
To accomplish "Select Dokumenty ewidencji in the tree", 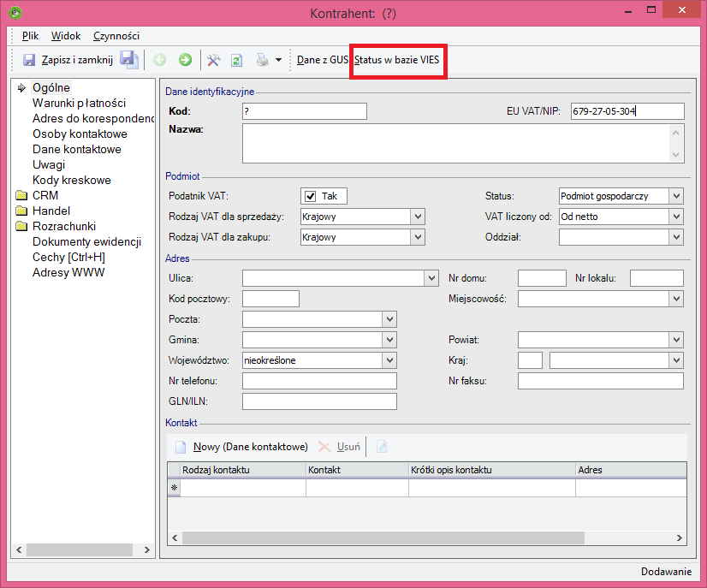I will point(86,241).
